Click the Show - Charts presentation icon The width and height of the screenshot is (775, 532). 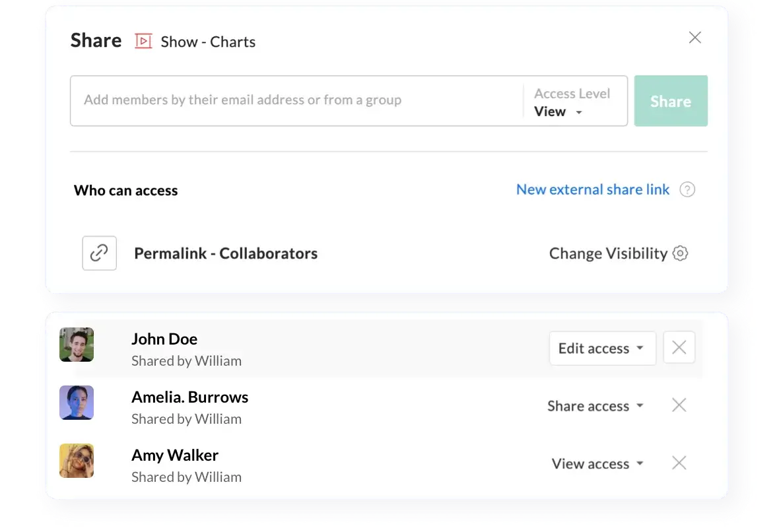(x=144, y=41)
